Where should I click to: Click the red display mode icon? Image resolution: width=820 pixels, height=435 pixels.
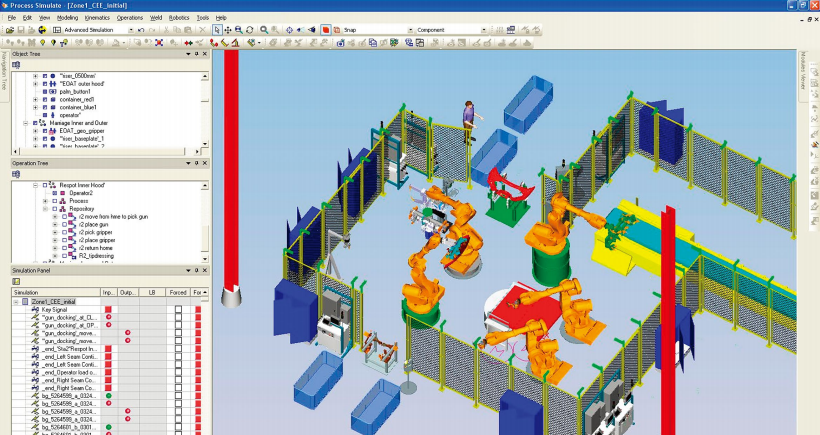(325, 30)
